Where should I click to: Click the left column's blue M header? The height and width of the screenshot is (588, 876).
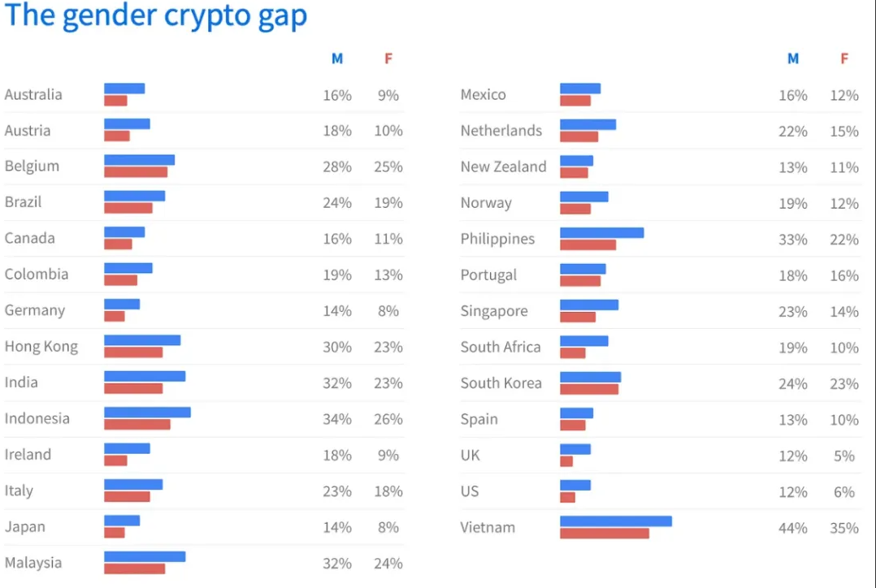point(337,58)
